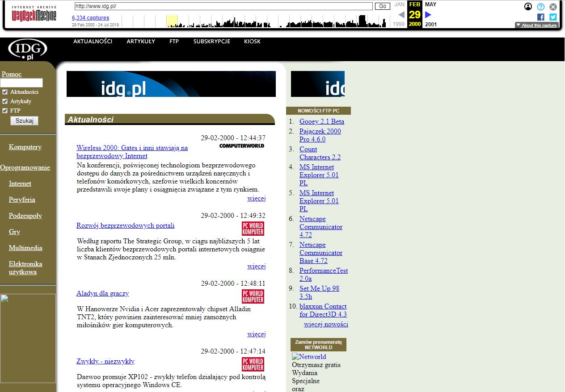The height and width of the screenshot is (392, 565).
Task: Click the IDG.pl logo
Action: pyautogui.click(x=28, y=49)
